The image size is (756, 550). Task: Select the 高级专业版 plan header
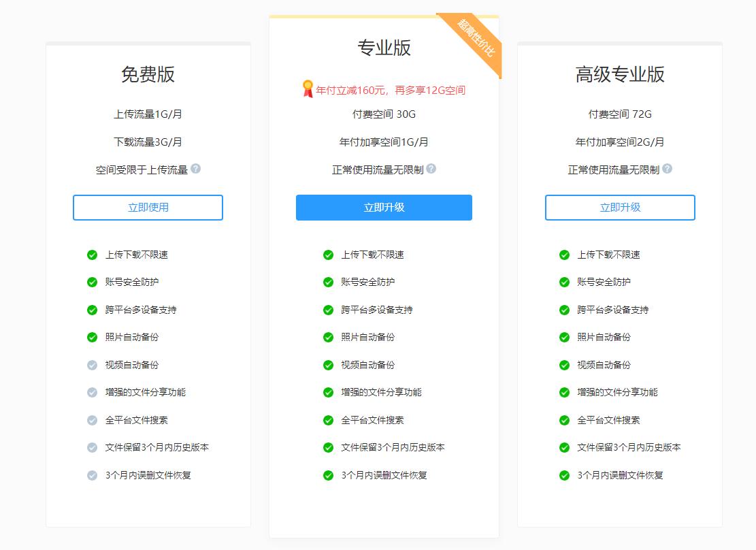pyautogui.click(x=619, y=75)
